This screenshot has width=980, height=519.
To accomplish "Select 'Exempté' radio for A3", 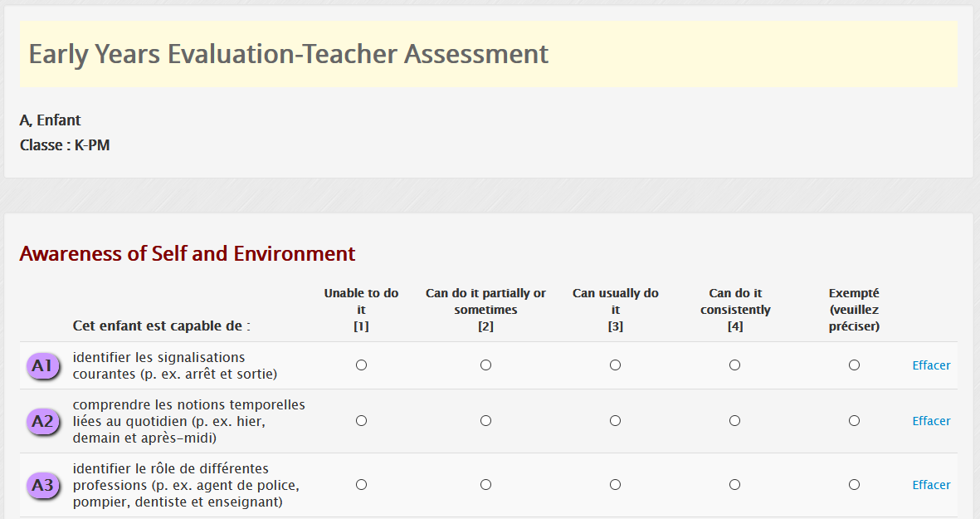I will (x=855, y=485).
